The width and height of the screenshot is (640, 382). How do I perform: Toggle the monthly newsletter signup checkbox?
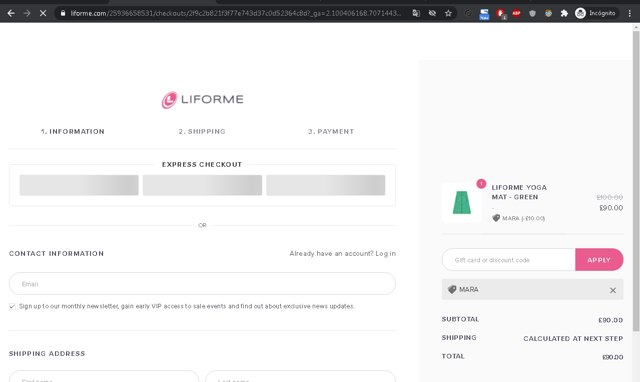(12, 306)
